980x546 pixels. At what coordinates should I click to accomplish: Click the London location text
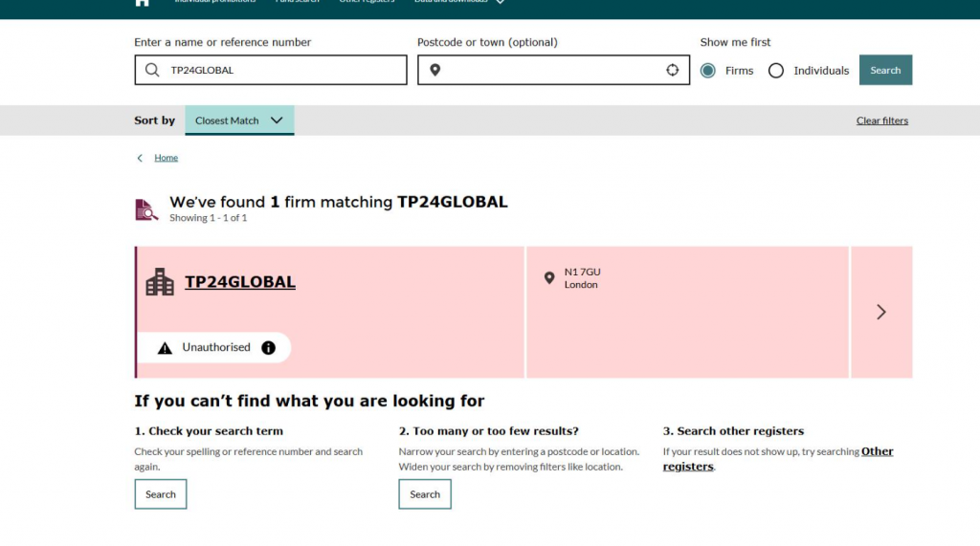pyautogui.click(x=581, y=285)
